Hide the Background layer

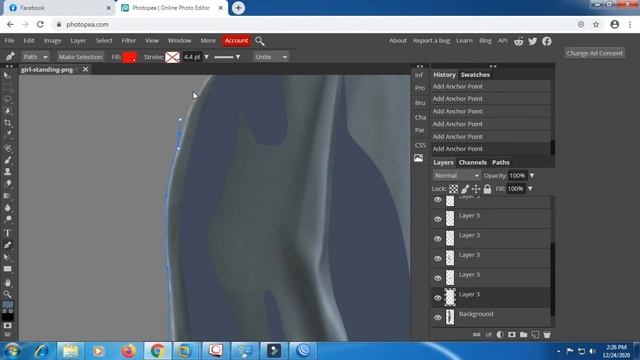[x=438, y=318]
